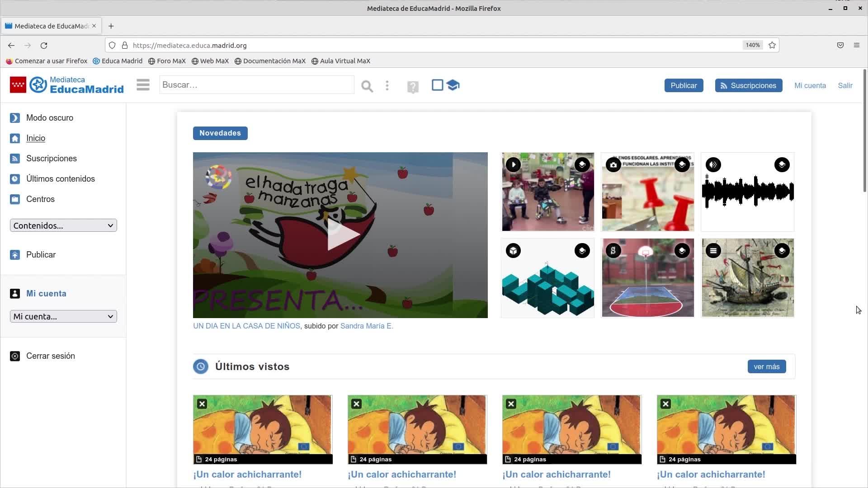Click the video type icon on classroom thumbnail
Image resolution: width=868 pixels, height=488 pixels.
(x=513, y=164)
